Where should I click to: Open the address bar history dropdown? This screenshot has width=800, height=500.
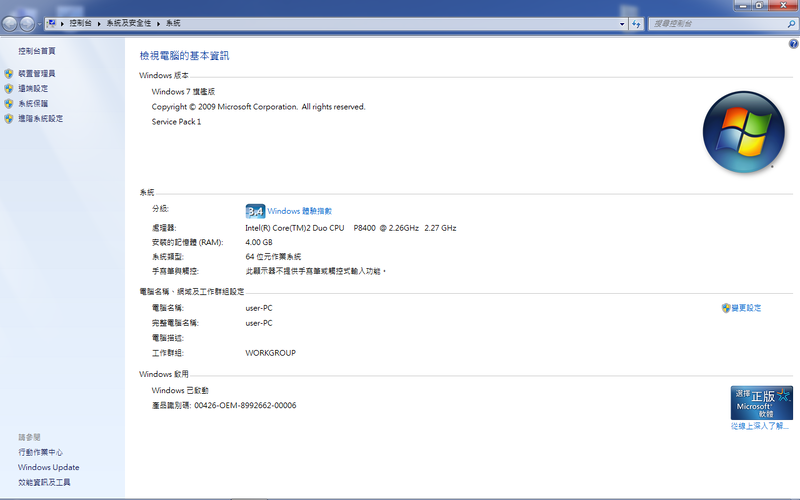point(622,23)
